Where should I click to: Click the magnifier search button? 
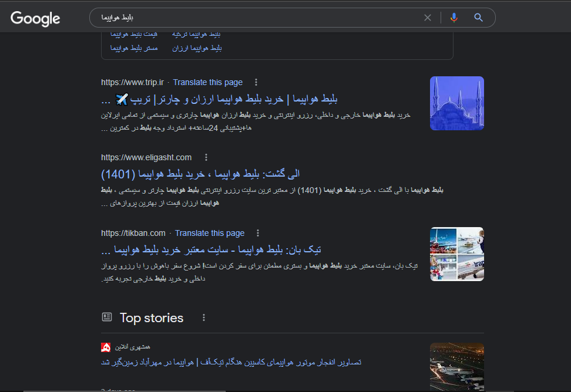click(x=479, y=18)
